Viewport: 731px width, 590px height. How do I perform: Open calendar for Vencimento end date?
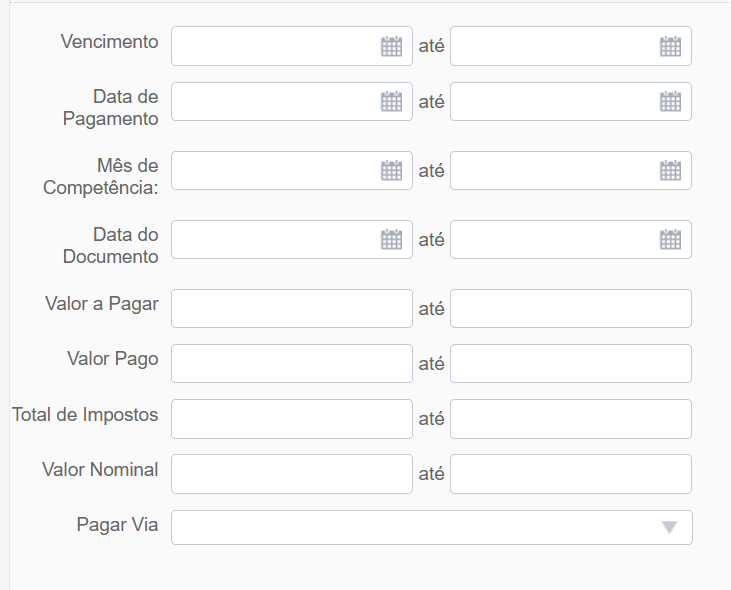click(x=670, y=46)
